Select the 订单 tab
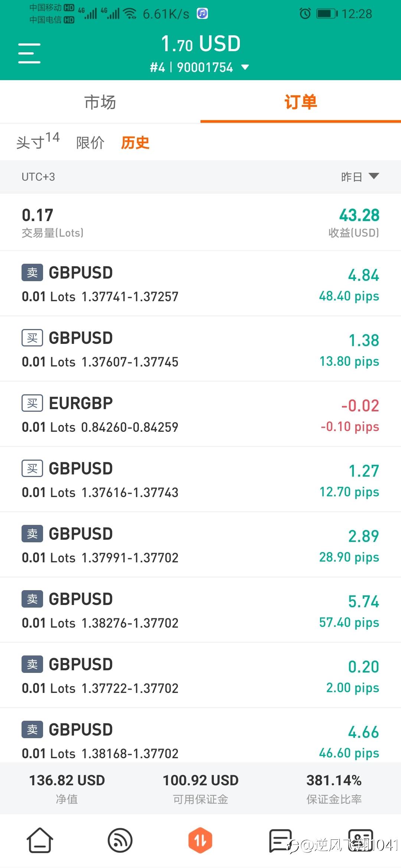Screen dimensions: 401x868 (301, 102)
